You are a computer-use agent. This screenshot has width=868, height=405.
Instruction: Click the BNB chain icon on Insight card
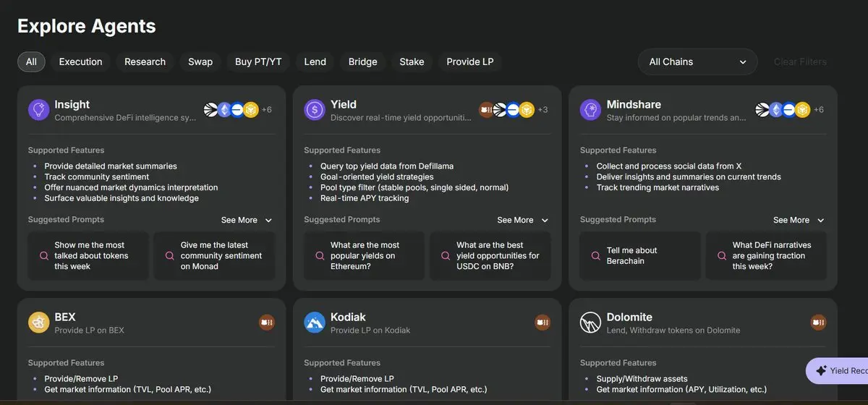pyautogui.click(x=250, y=110)
